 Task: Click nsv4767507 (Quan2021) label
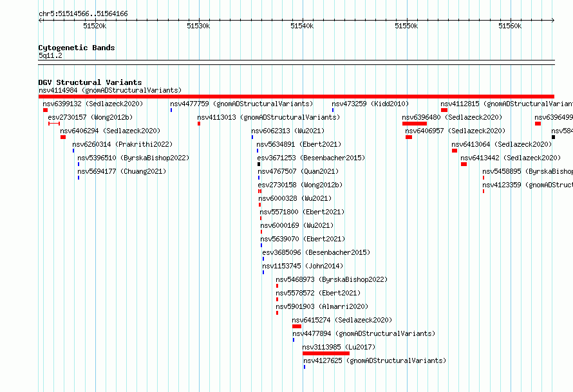pos(298,171)
